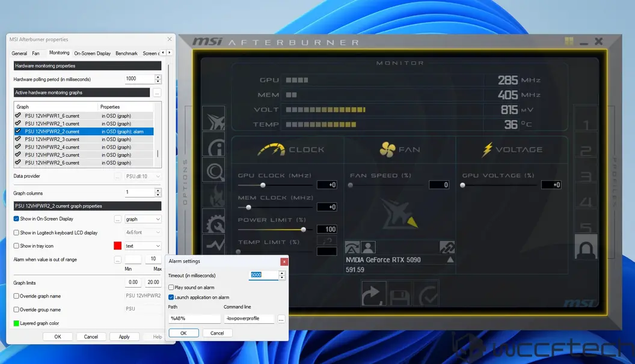The image size is (635, 364).
Task: Switch to the Fan tab
Action: [35, 53]
